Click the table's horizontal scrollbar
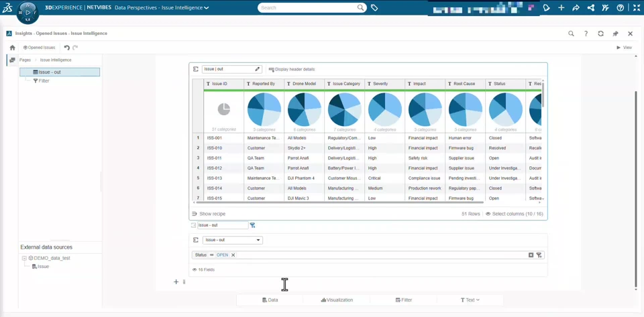This screenshot has height=317, width=644. [339, 202]
